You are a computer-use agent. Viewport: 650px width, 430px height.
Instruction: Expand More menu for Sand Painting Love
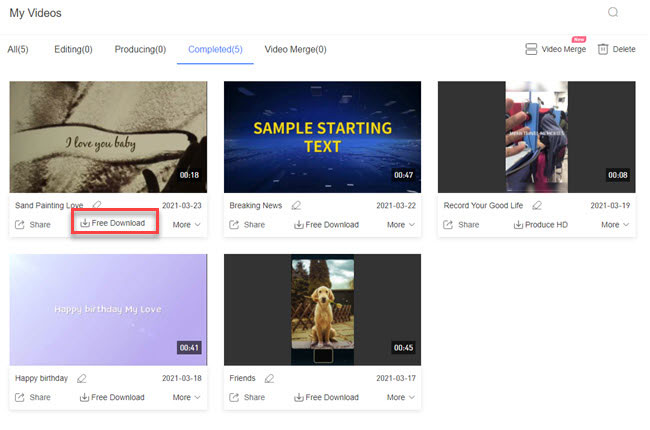tap(187, 224)
